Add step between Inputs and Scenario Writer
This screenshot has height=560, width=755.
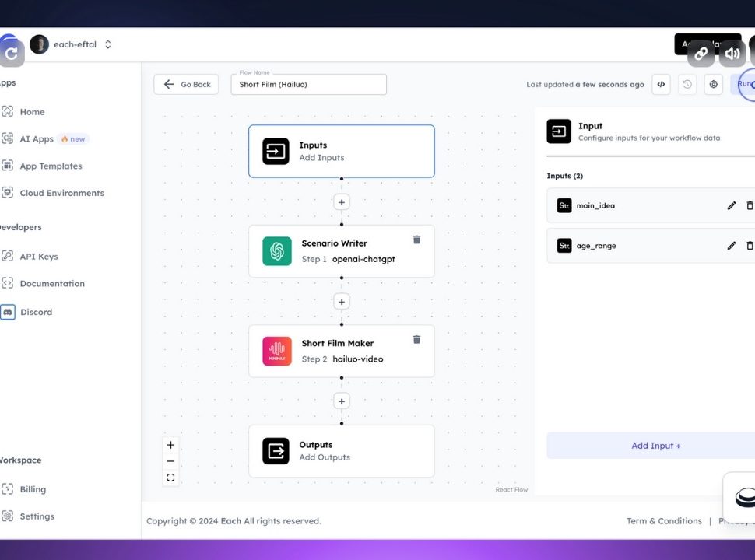pos(342,202)
